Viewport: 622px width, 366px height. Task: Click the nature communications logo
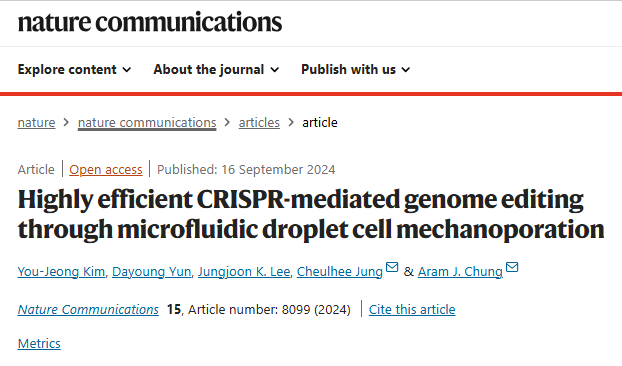pyautogui.click(x=150, y=22)
